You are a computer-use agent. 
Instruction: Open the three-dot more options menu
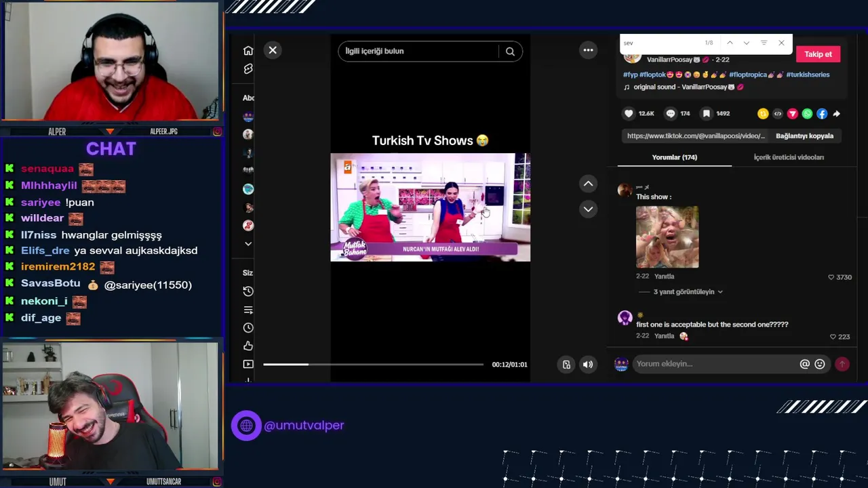coord(588,50)
